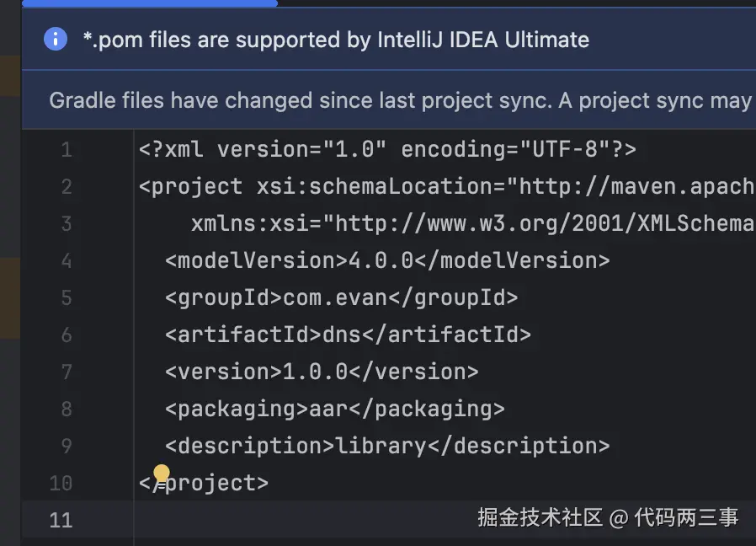Image resolution: width=756 pixels, height=546 pixels.
Task: Place cursor in the version 1.0.0 value
Action: click(315, 372)
